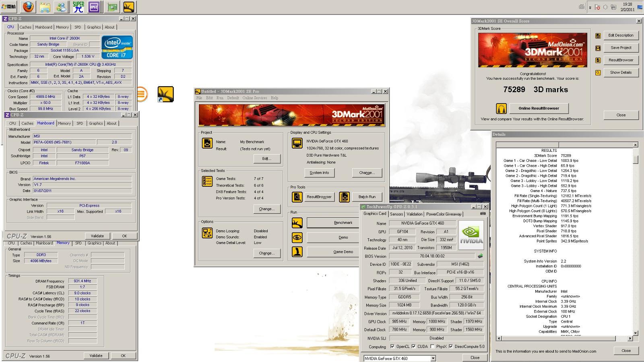644x362 pixels.
Task: Click the Online ResultBrowser icon
Action: 501,108
